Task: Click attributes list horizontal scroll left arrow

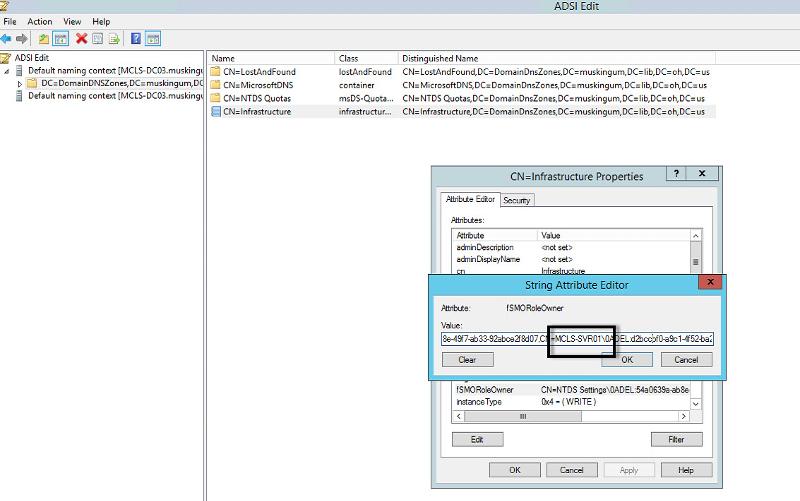Action: tap(459, 416)
